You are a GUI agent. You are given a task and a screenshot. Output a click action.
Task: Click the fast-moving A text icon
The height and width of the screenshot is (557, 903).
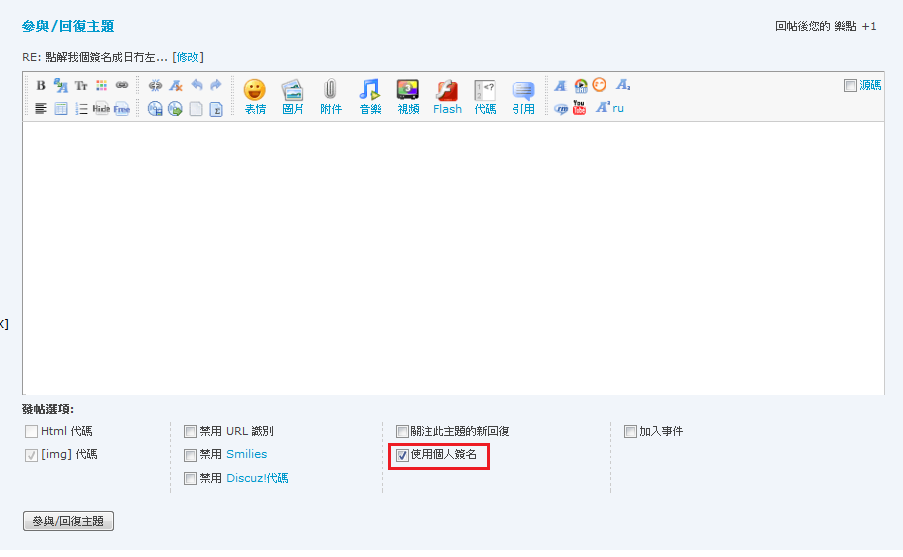pyautogui.click(x=560, y=86)
